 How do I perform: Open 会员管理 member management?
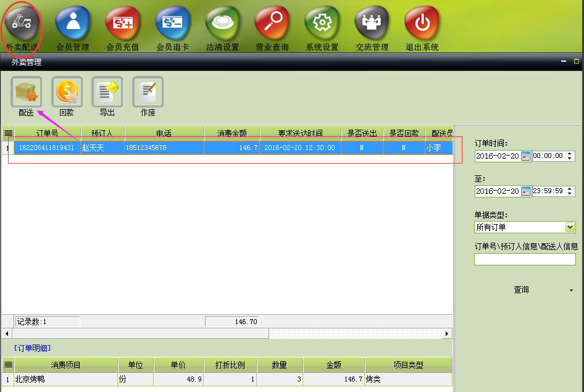[x=73, y=28]
